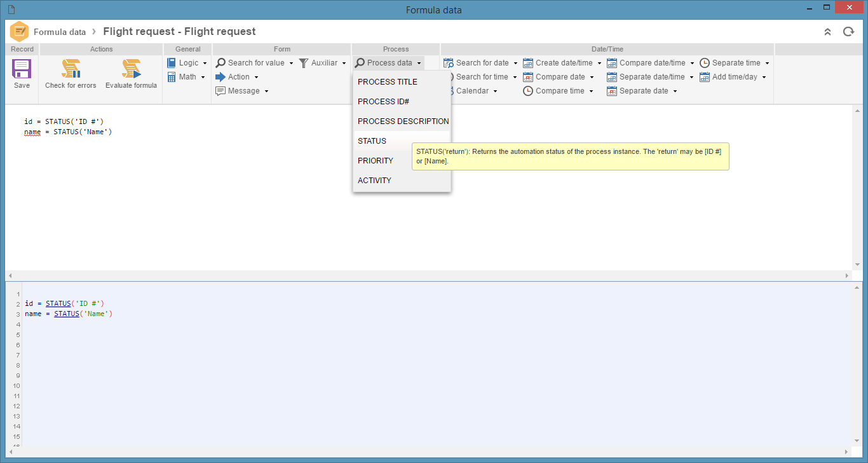Screen dimensions: 868x463
Task: Open the Create date/time dropdown arrow
Action: click(x=599, y=64)
